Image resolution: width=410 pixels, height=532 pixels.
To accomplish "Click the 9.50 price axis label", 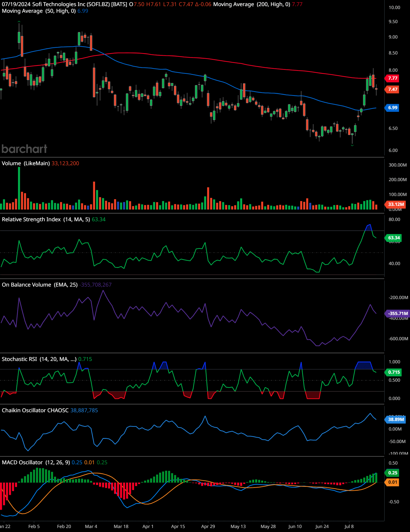I will coord(393,22).
